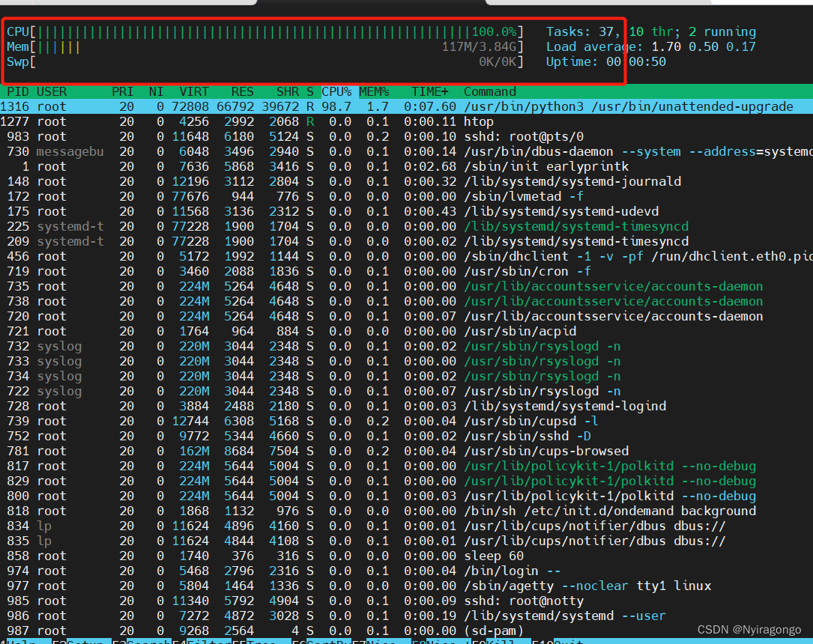Select the ondemand background process
The image size is (813, 644).
406,511
